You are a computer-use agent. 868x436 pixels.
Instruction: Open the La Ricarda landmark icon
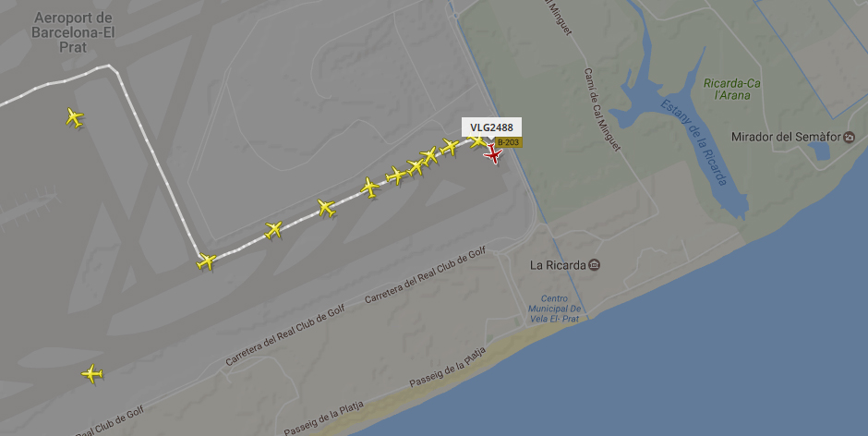pyautogui.click(x=594, y=265)
